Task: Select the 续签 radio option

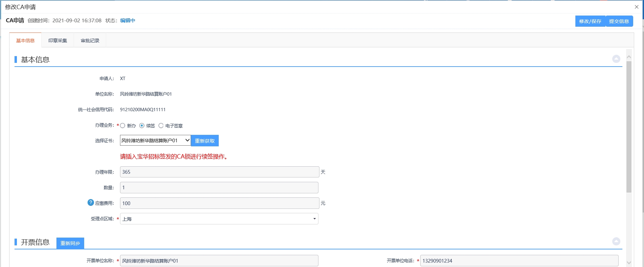Action: click(x=142, y=126)
